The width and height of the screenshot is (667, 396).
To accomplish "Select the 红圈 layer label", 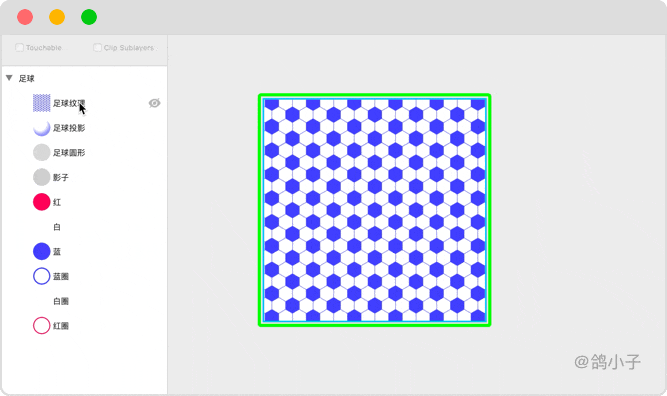I will (x=61, y=326).
